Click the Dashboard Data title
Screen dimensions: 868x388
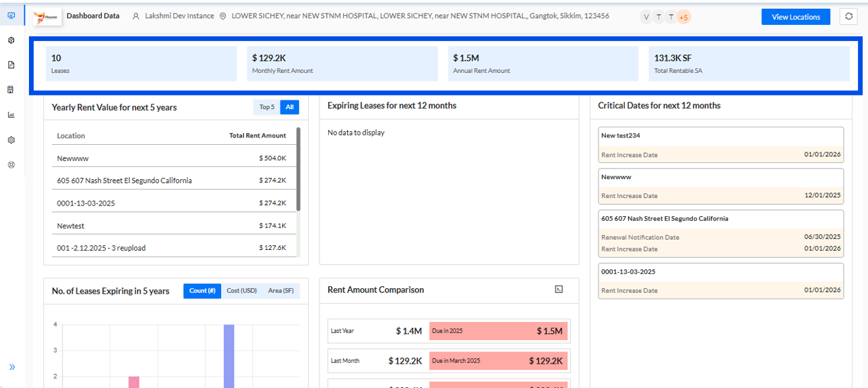(93, 15)
